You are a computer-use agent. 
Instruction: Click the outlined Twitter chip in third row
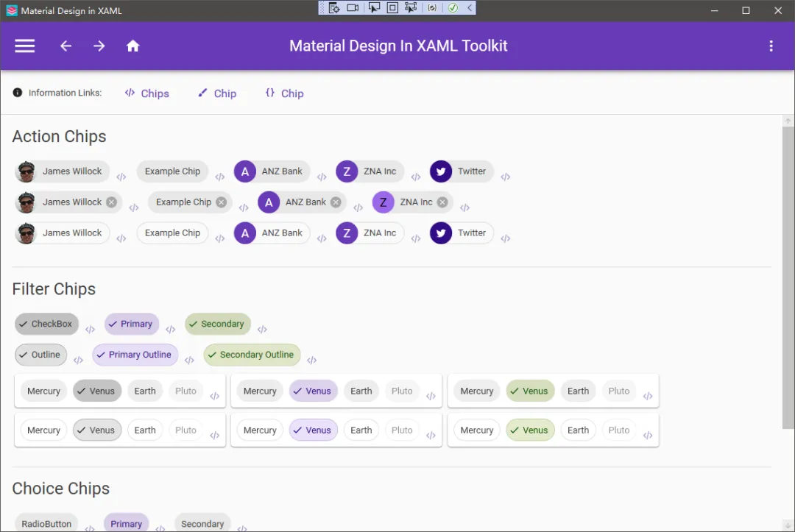(x=462, y=233)
